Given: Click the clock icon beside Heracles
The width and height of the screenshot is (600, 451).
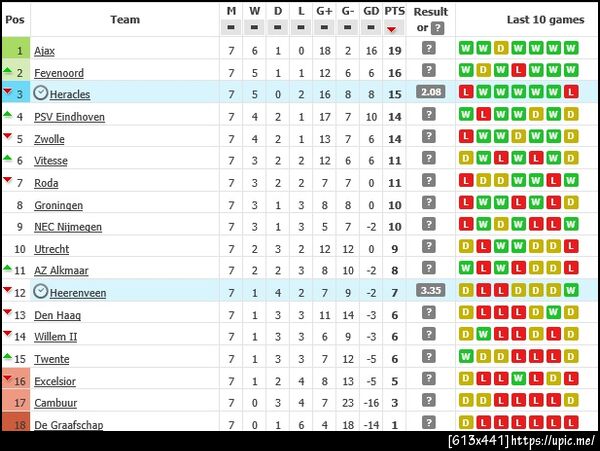Looking at the screenshot, I should (x=41, y=93).
